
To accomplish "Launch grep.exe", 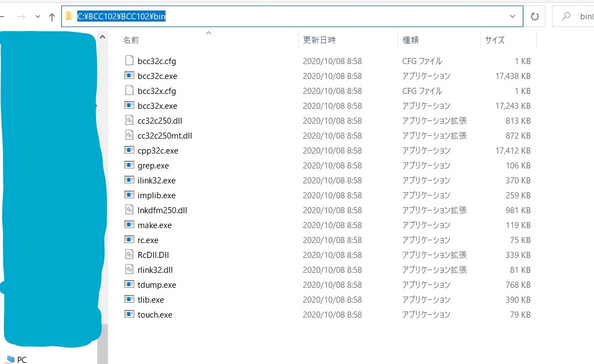I will pos(153,165).
